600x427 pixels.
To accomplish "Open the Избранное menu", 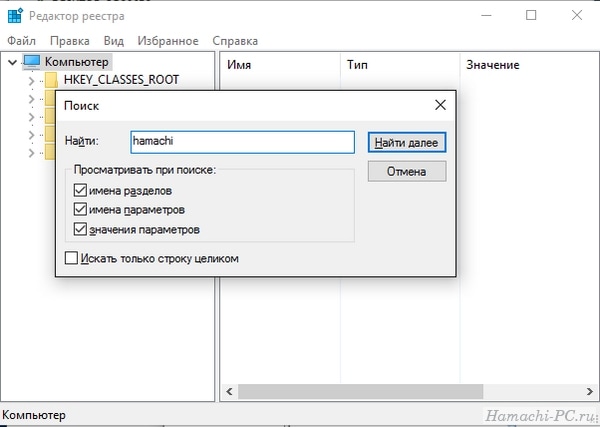I will [168, 41].
